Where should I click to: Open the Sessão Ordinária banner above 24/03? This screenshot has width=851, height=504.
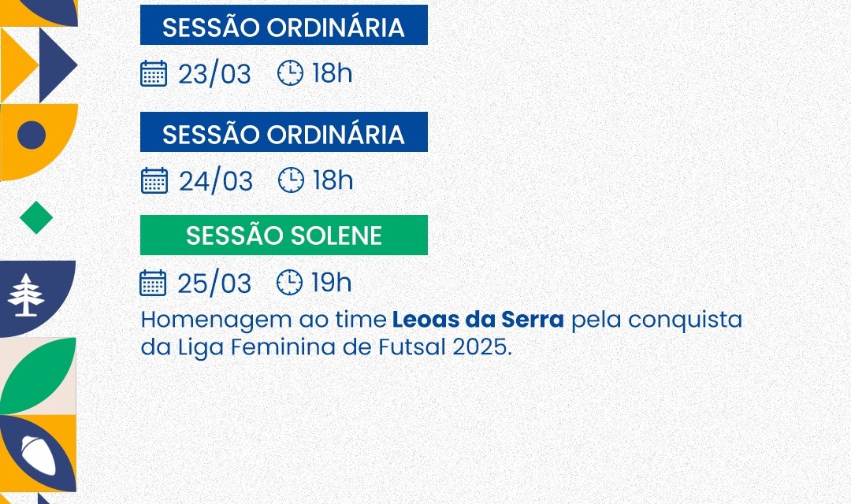point(284,134)
